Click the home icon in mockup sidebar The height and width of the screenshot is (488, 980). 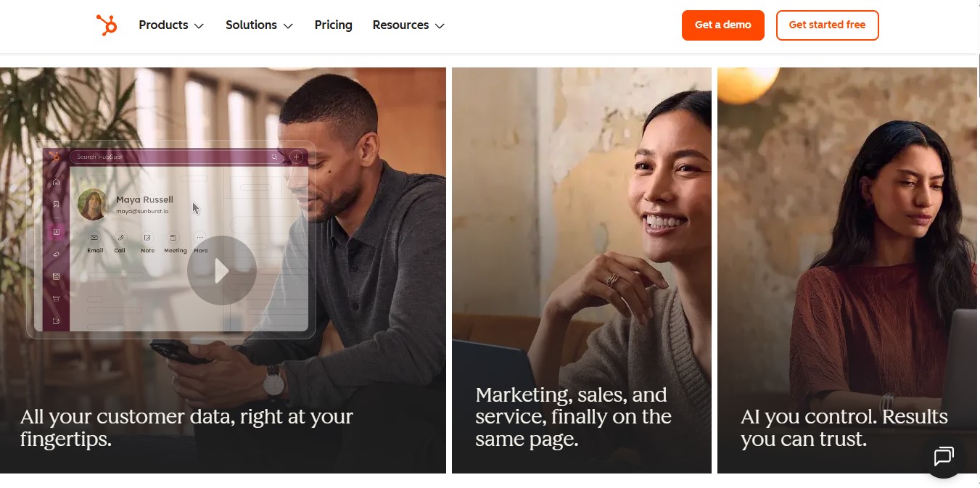[57, 182]
